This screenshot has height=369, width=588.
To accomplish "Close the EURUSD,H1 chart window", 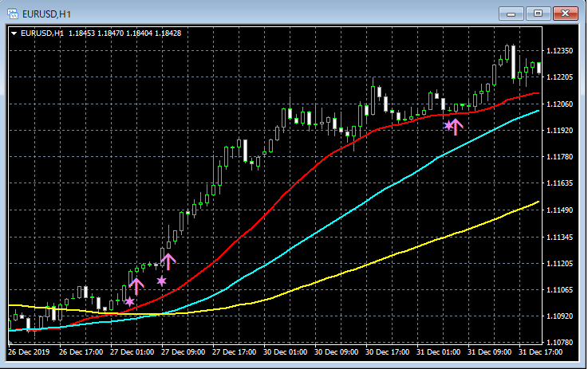I will coord(566,14).
